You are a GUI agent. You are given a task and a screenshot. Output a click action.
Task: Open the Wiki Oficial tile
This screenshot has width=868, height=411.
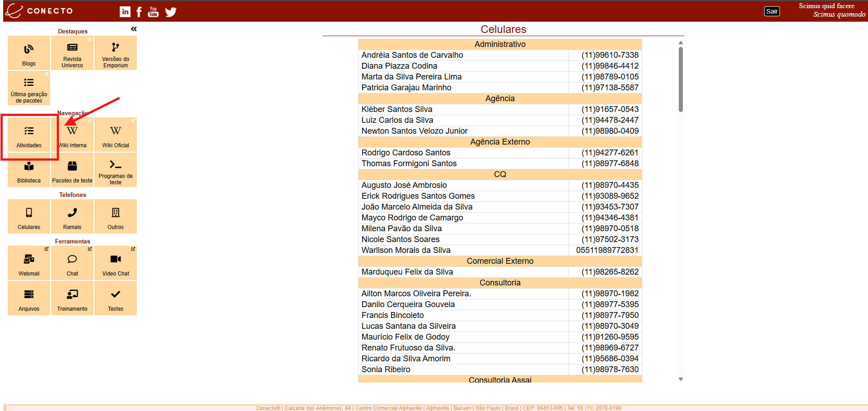[x=116, y=135]
